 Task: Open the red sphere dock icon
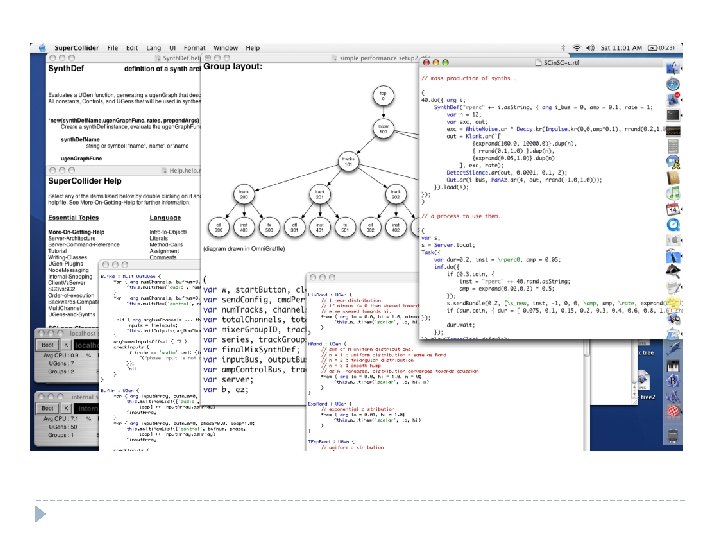(673, 411)
